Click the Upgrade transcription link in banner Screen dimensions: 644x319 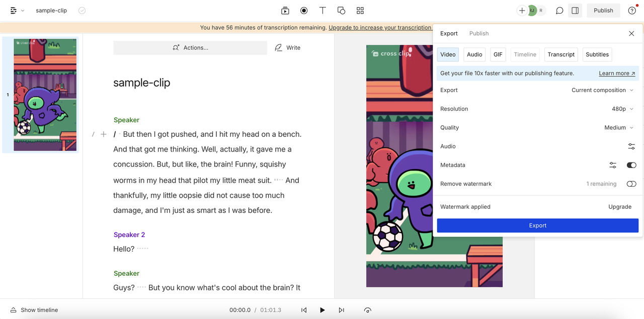pyautogui.click(x=380, y=28)
